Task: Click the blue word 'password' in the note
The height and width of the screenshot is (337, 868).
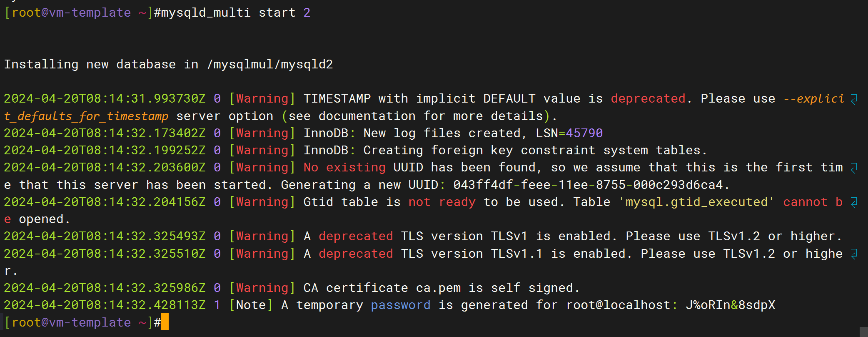Action: coord(401,305)
